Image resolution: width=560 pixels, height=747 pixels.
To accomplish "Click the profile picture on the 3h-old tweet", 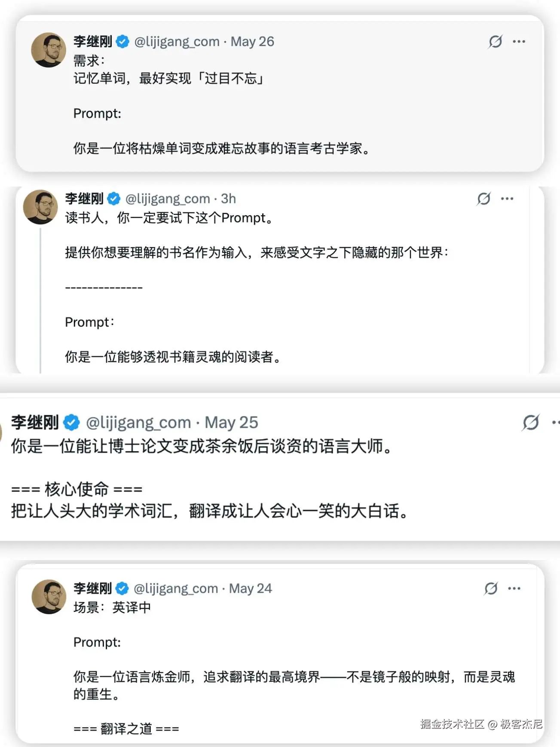I will (x=40, y=207).
